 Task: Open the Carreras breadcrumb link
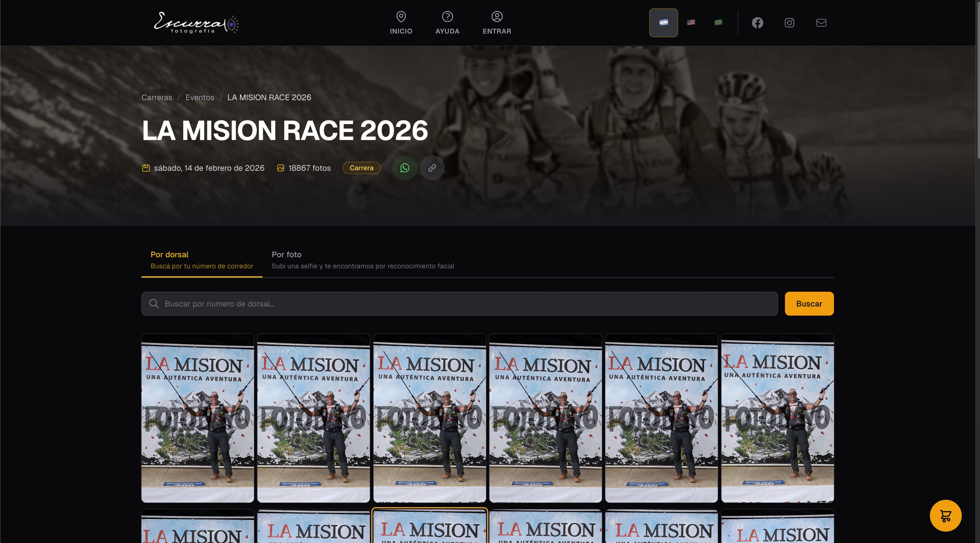pyautogui.click(x=157, y=97)
